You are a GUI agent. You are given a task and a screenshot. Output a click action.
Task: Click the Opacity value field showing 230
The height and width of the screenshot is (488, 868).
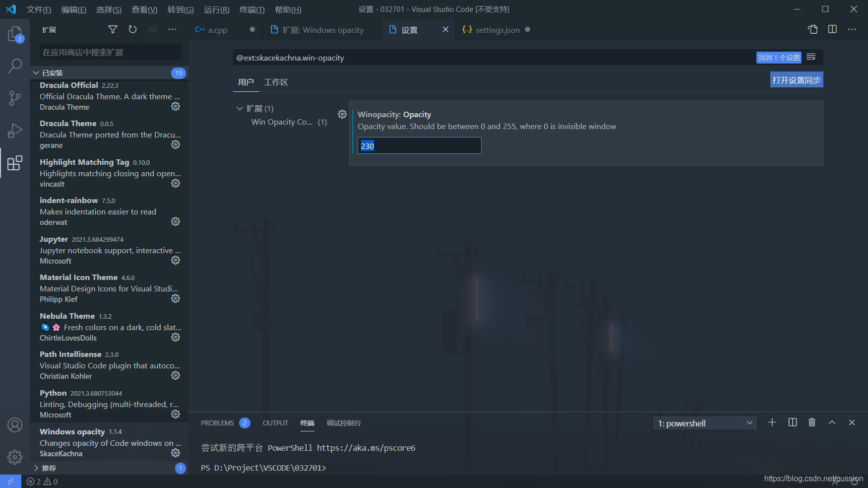tap(420, 145)
